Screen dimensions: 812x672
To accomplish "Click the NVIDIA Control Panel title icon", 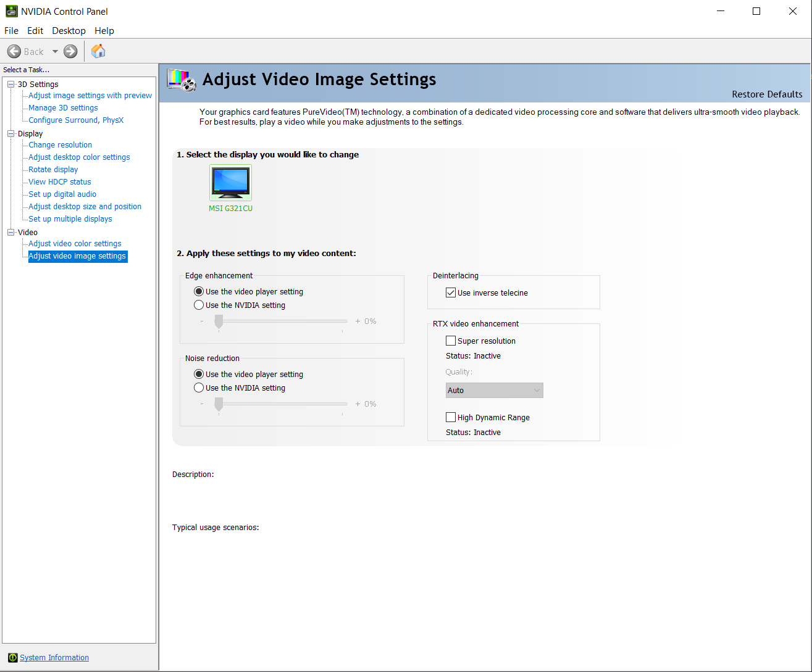I will click(11, 11).
